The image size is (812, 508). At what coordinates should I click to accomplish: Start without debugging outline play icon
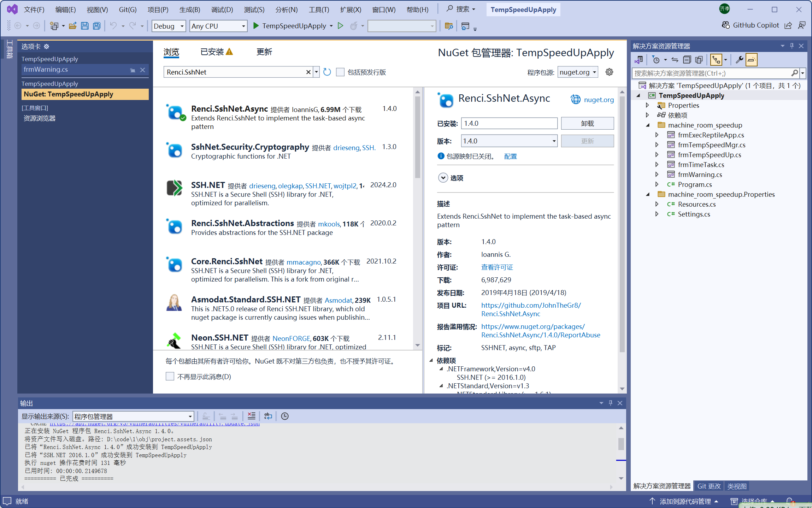click(x=341, y=26)
